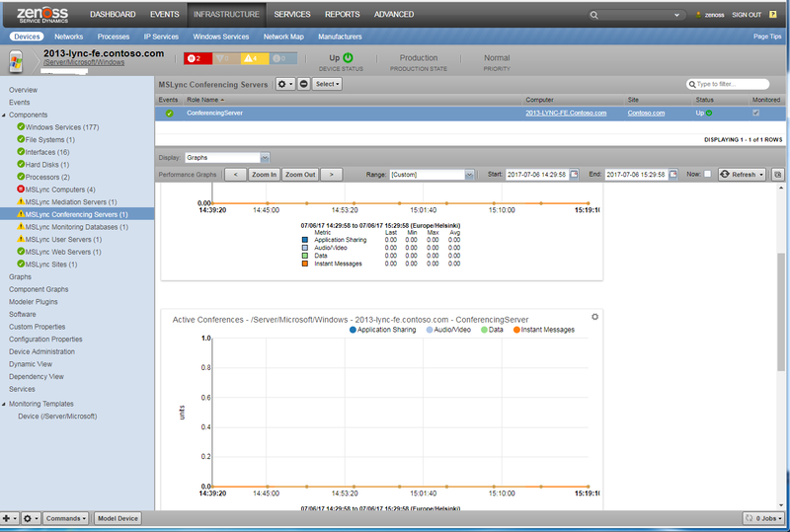Open the footer gear actions menu
The height and width of the screenshot is (532, 790).
point(31,518)
